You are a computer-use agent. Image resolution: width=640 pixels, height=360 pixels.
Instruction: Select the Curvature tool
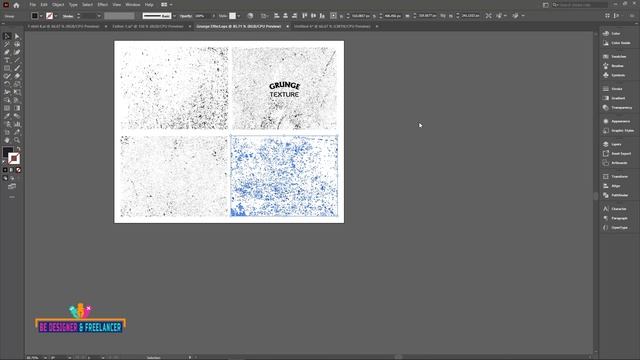(17, 52)
